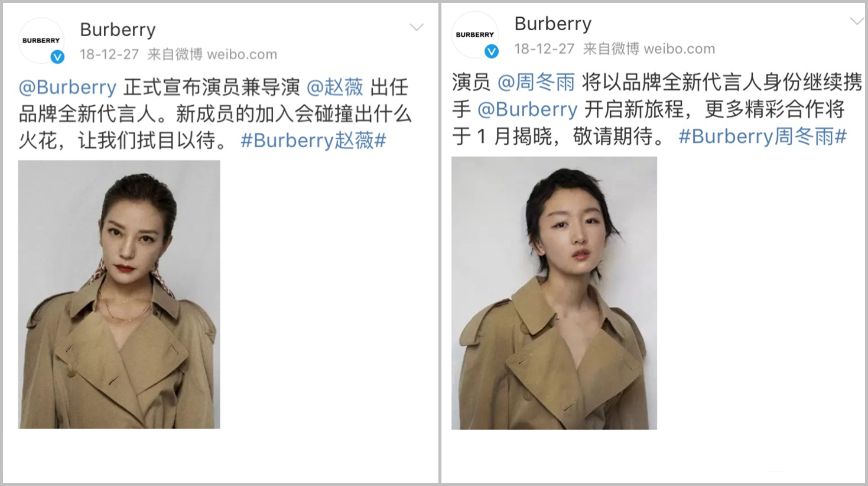This screenshot has height=486, width=868.
Task: Open Burberry account name in left post
Action: 118,29
